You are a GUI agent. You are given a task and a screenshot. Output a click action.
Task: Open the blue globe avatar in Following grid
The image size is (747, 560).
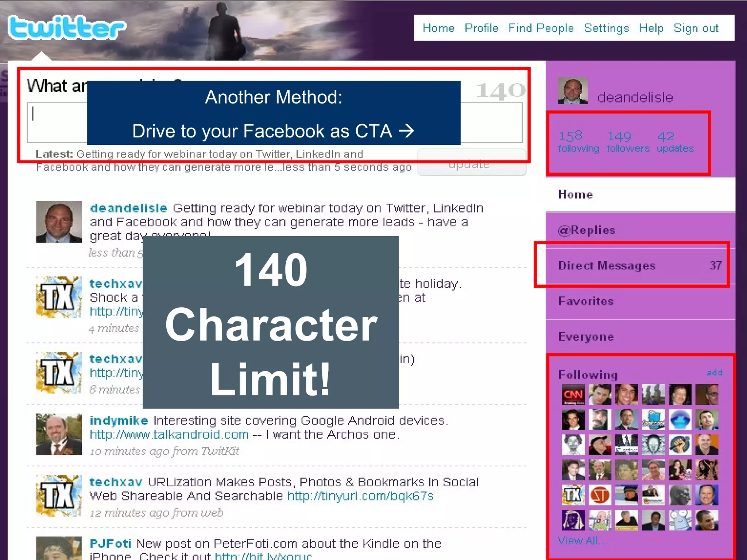pos(680,420)
